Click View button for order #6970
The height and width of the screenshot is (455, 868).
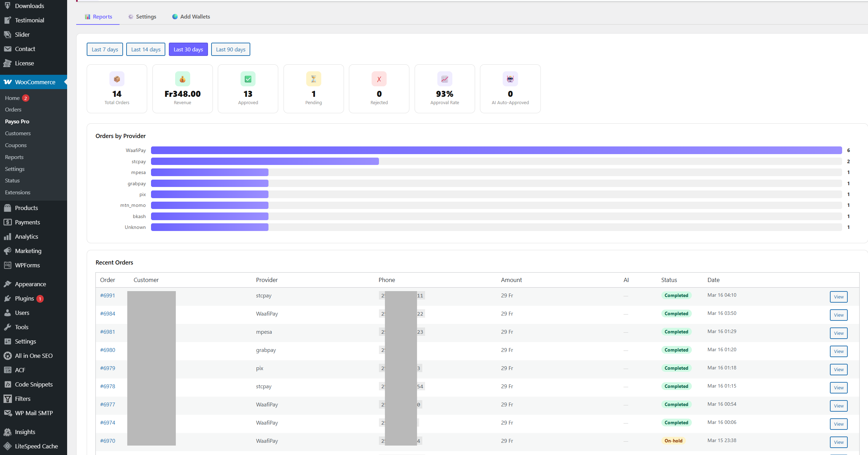[838, 442]
